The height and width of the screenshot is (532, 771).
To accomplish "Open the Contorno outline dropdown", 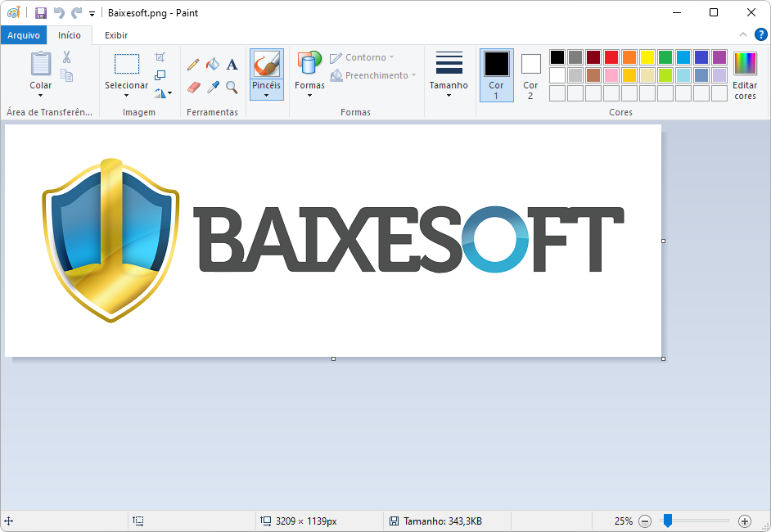I will [362, 57].
